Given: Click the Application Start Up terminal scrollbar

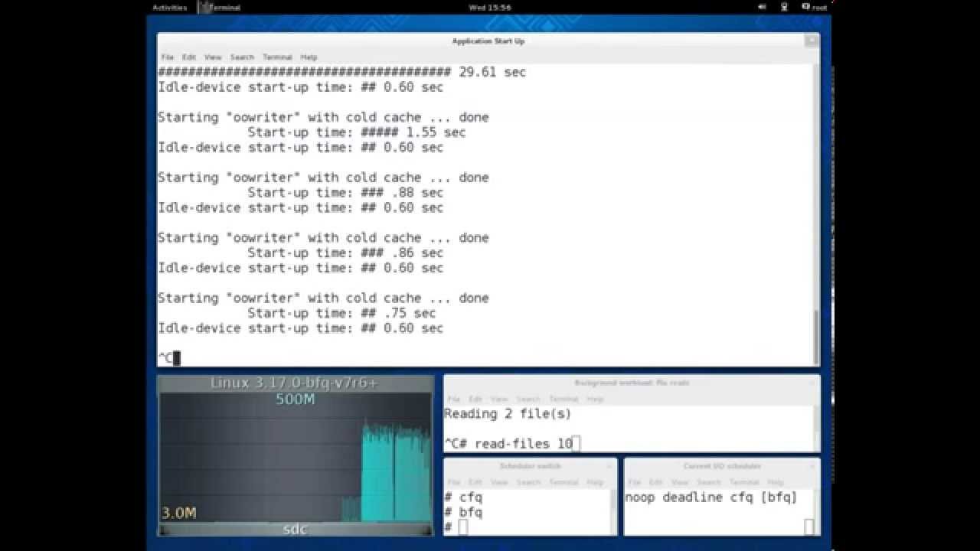Looking at the screenshot, I should point(815,337).
